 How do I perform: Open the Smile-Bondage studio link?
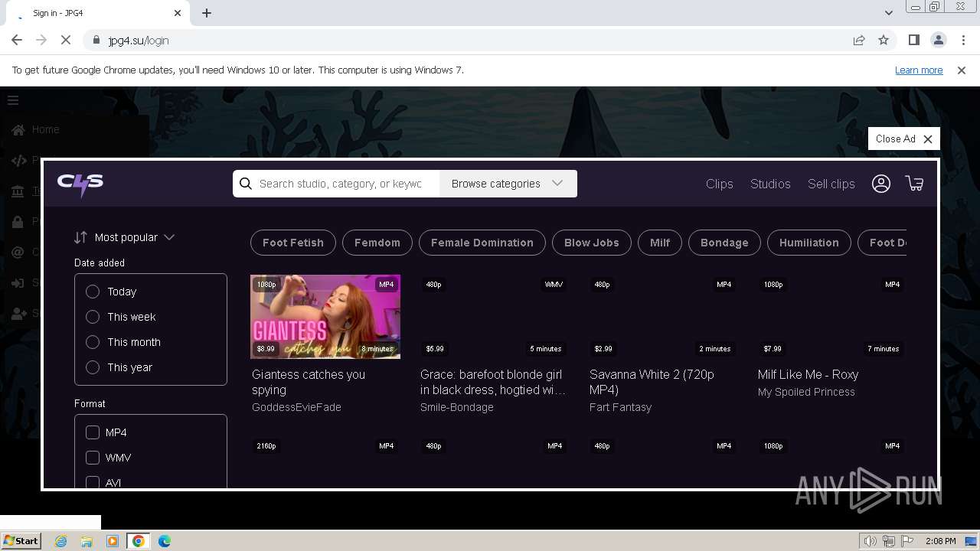pyautogui.click(x=456, y=407)
